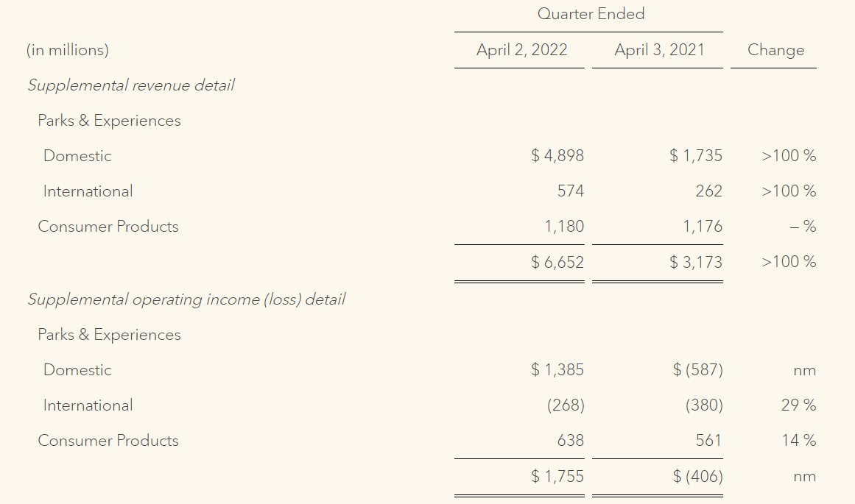
Task: Click total revenue value $6,652
Action: pyautogui.click(x=557, y=262)
